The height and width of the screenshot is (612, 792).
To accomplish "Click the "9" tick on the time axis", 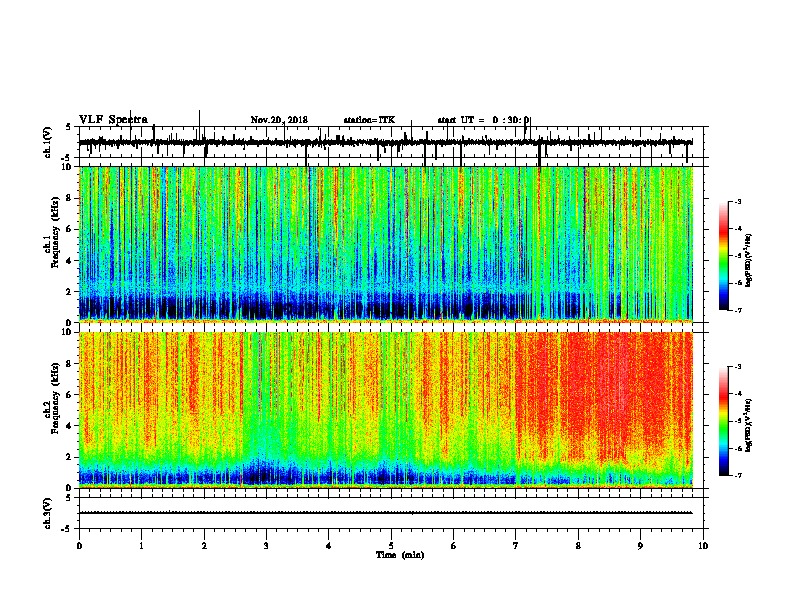I will 640,546.
